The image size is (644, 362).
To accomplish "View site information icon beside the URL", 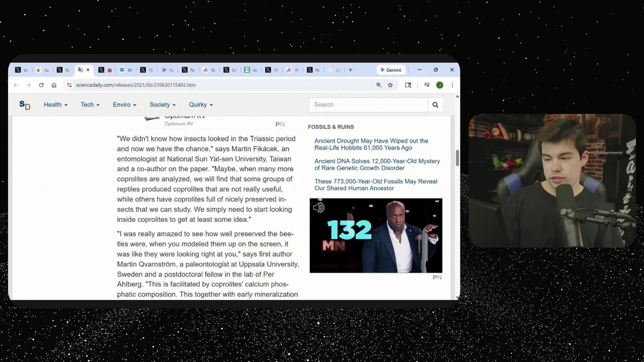I will pos(69,85).
